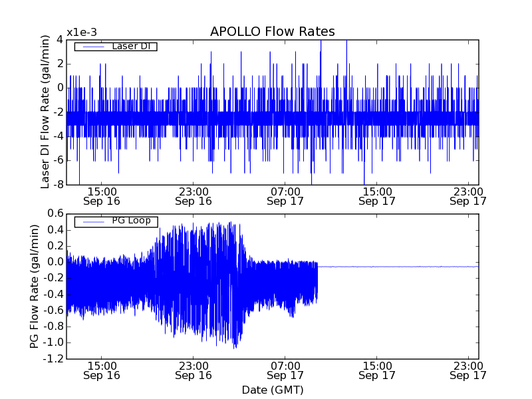Image resolution: width=532 pixels, height=399 pixels.
Task: Click '15:00 Sep 16' under the Laser DI plot
Action: click(102, 196)
